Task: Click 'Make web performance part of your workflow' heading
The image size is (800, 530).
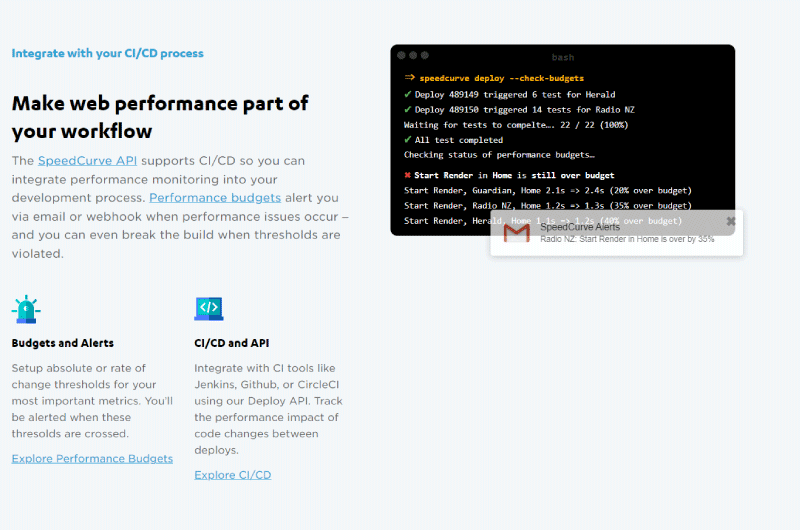Action: tap(160, 117)
